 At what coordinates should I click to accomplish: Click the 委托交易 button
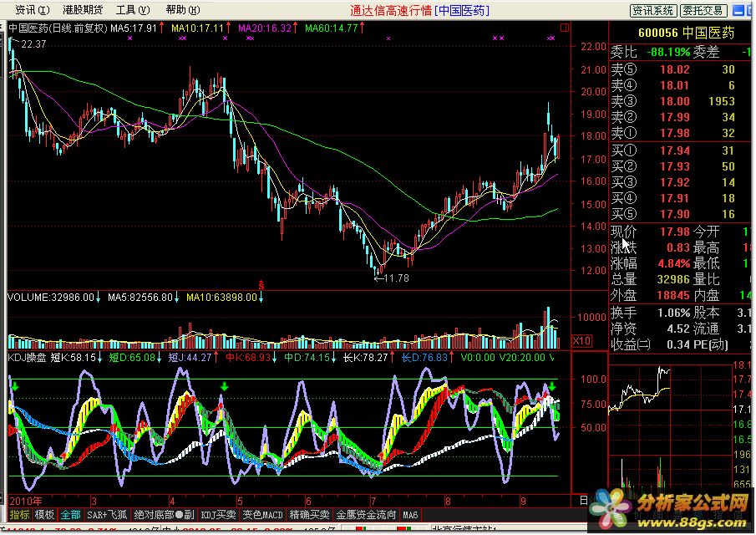703,11
